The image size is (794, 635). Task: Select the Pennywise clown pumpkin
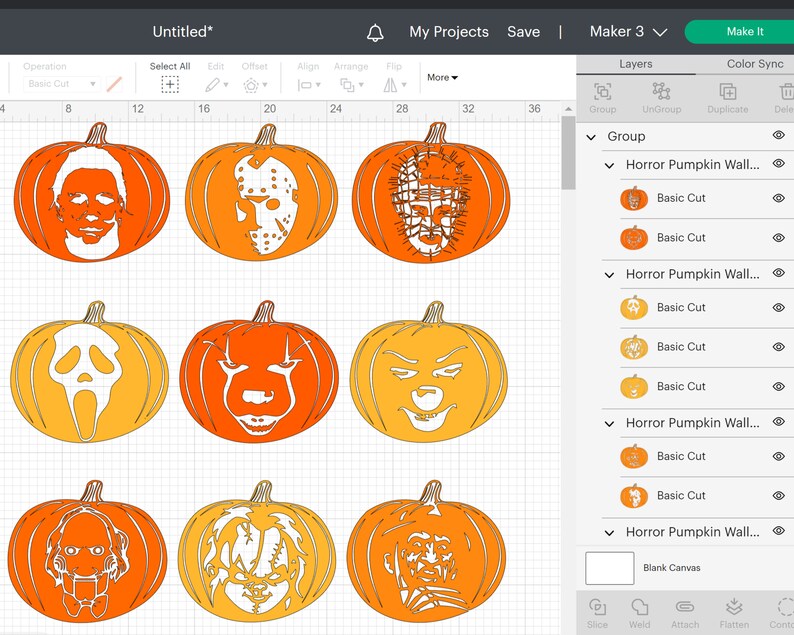pos(259,372)
